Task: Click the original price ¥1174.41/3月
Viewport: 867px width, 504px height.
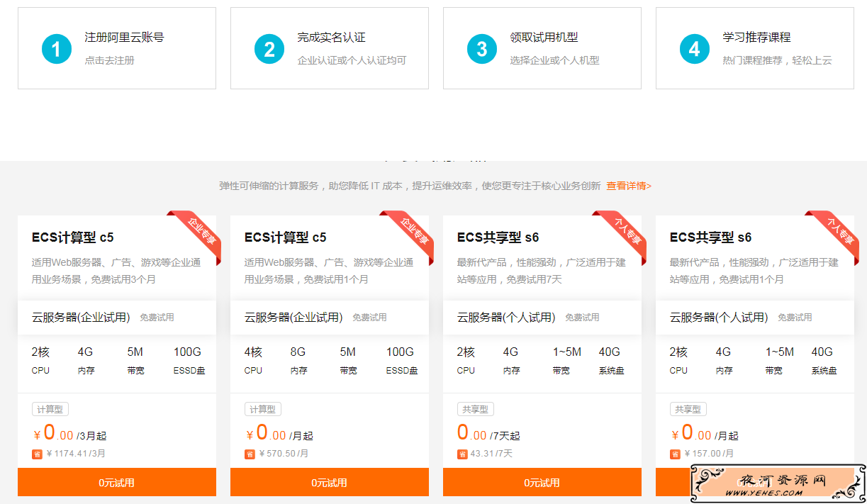Action: (76, 454)
